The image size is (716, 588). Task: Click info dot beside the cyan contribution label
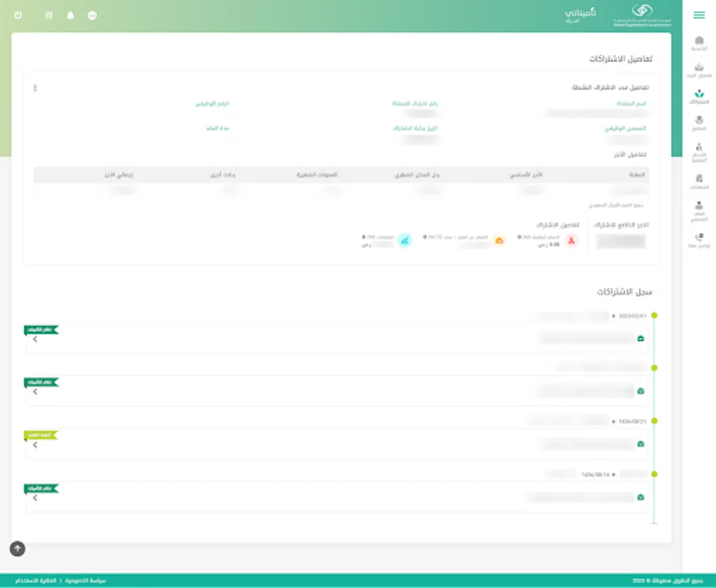(x=364, y=237)
